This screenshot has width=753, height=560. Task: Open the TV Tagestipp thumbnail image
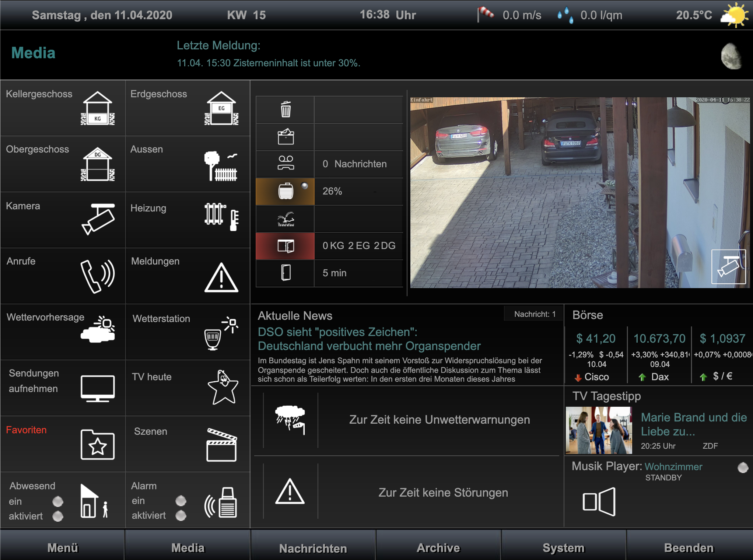pyautogui.click(x=599, y=430)
